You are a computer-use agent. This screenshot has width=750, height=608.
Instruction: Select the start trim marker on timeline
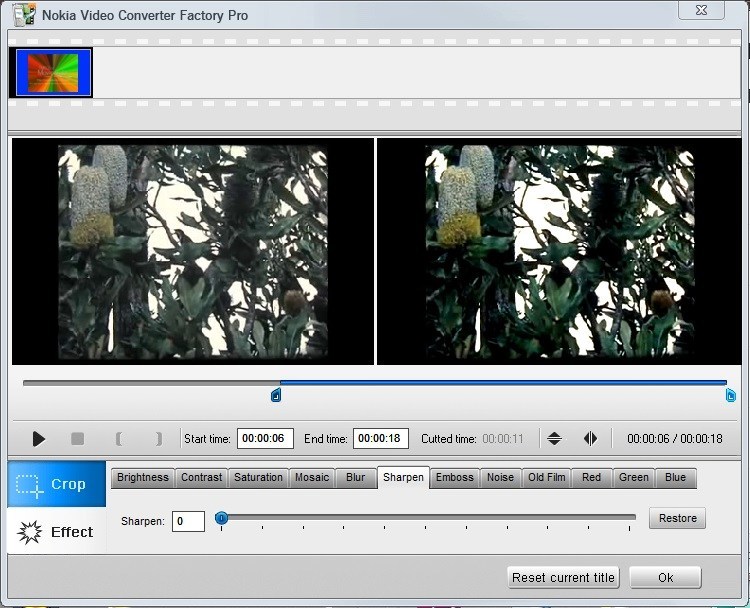tap(276, 396)
